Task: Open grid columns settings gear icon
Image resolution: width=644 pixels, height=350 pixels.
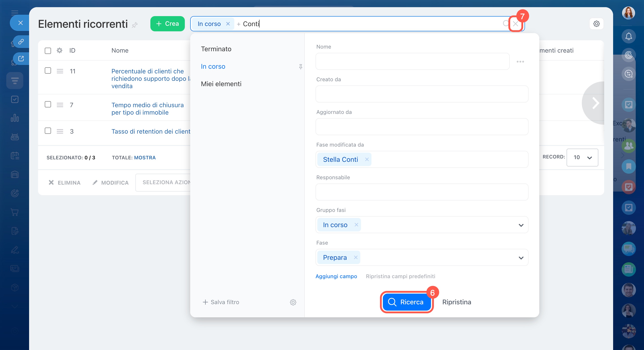Action: [x=59, y=51]
